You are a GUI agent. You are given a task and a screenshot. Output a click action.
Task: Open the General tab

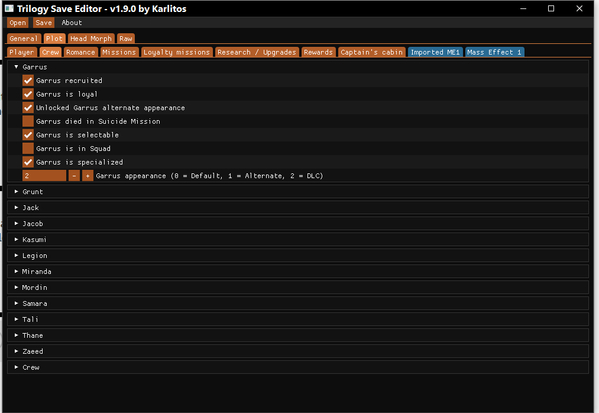24,39
